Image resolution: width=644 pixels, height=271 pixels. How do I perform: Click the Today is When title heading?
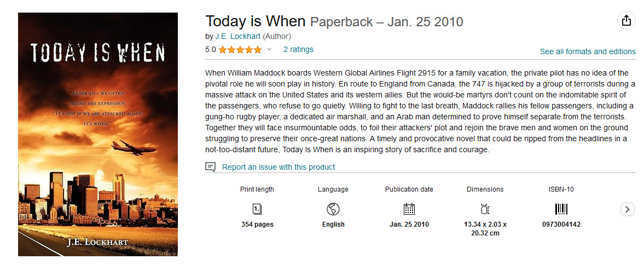255,21
